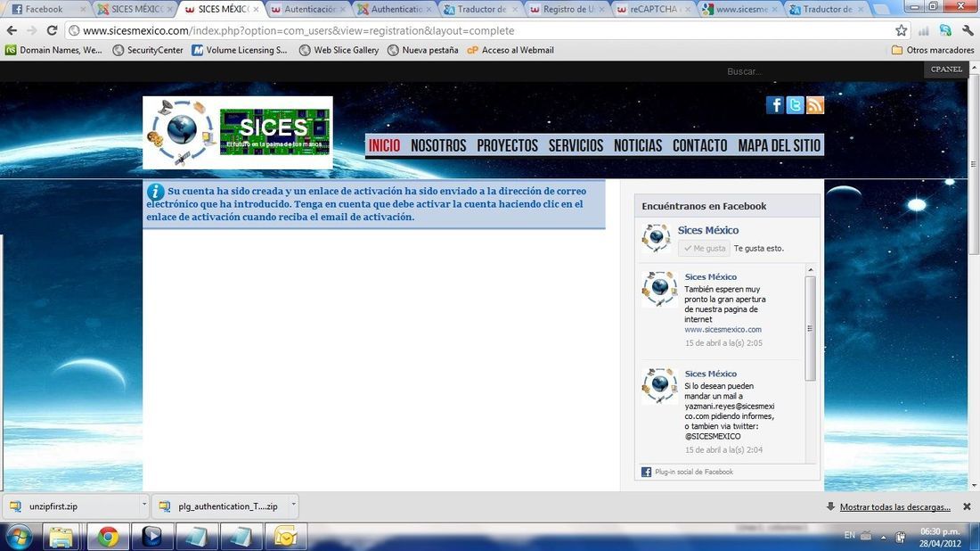980x551 pixels.
Task: Select NOTICIAS in site navigation
Action: [638, 145]
